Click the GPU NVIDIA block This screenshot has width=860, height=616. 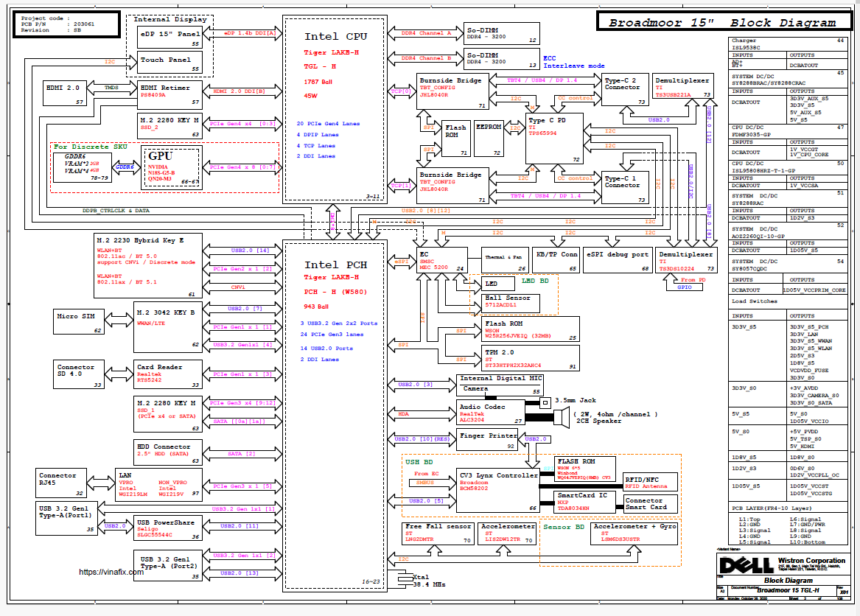pyautogui.click(x=172, y=167)
